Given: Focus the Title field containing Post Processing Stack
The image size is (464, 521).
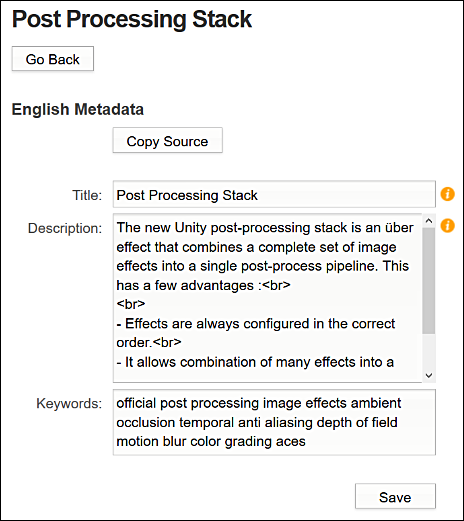Looking at the screenshot, I should [274, 194].
